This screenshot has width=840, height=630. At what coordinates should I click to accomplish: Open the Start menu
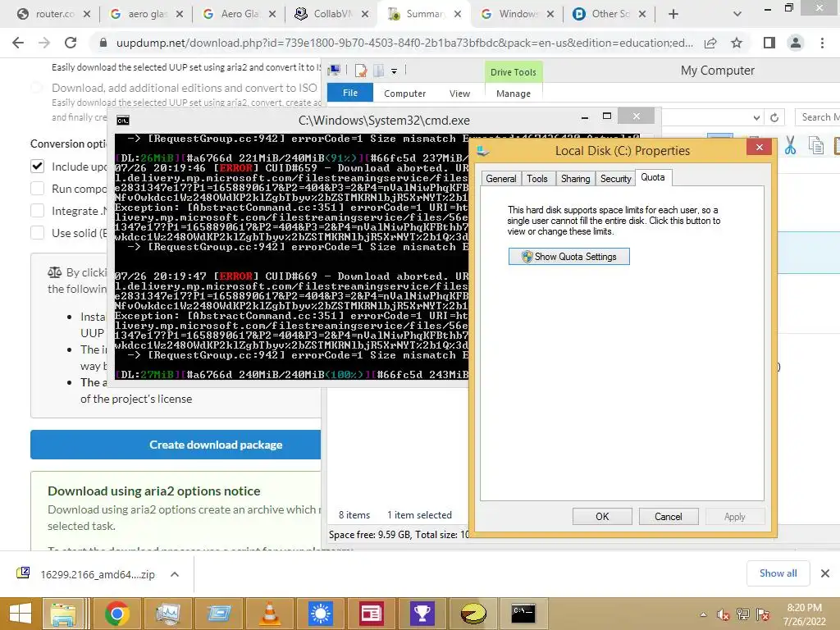(21, 614)
